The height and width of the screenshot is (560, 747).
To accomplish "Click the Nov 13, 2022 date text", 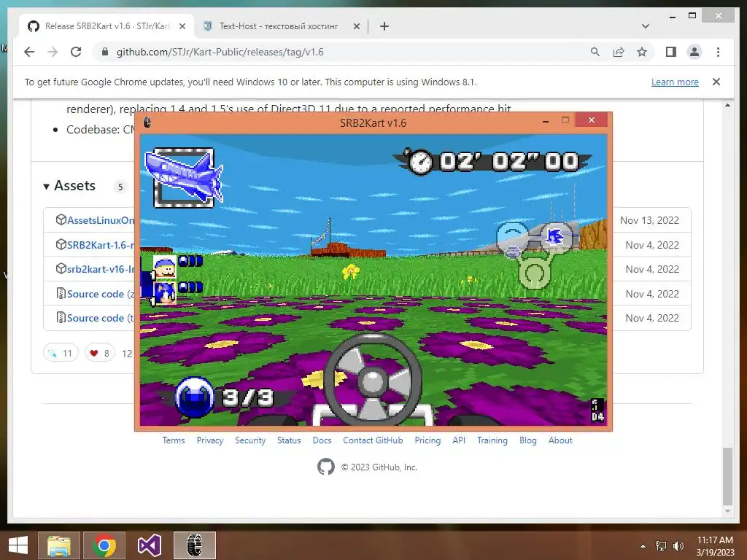I will coord(649,220).
